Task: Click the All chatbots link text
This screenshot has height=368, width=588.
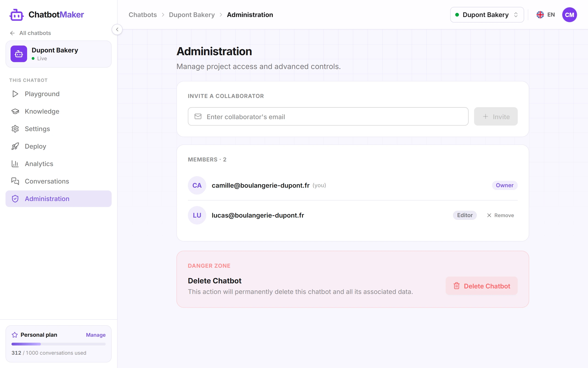Action: [x=35, y=33]
